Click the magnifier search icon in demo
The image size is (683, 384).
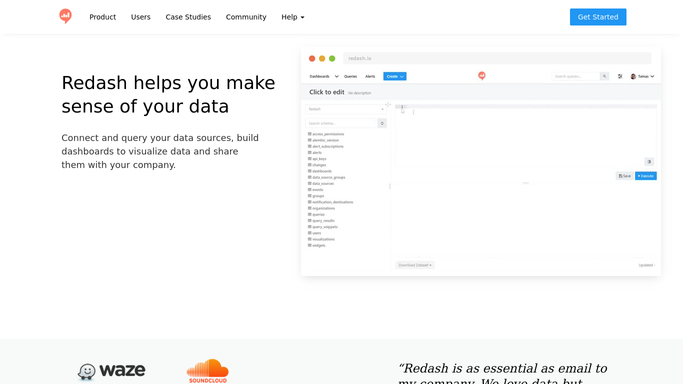[x=604, y=76]
